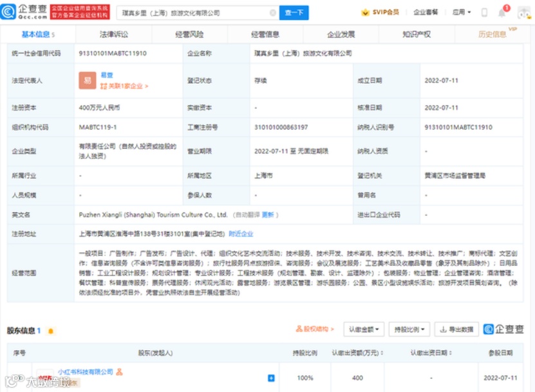Click the credit code 91310101MABTC11910 in first row
535x392 pixels.
click(x=113, y=53)
